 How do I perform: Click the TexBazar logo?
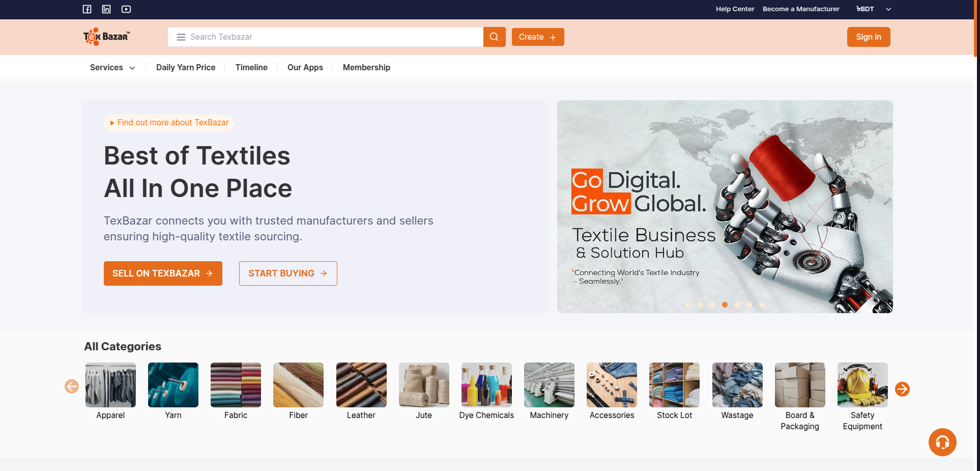pyautogui.click(x=106, y=37)
